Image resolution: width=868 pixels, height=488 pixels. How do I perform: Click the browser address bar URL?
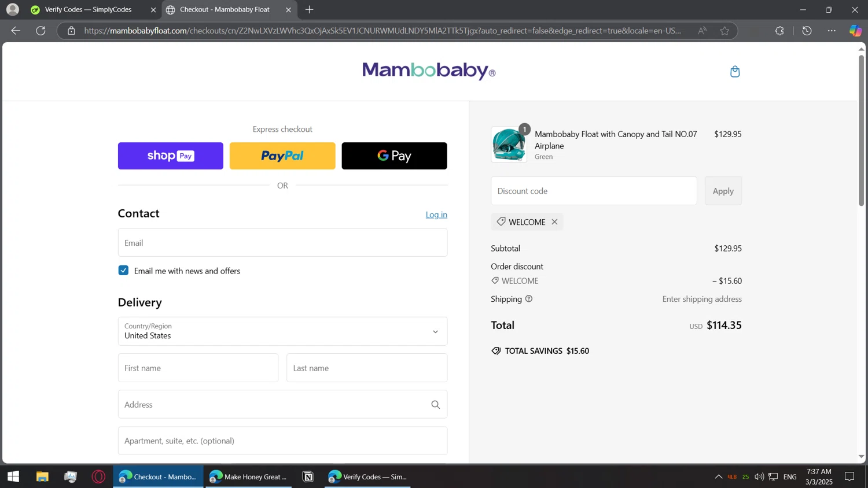point(382,31)
